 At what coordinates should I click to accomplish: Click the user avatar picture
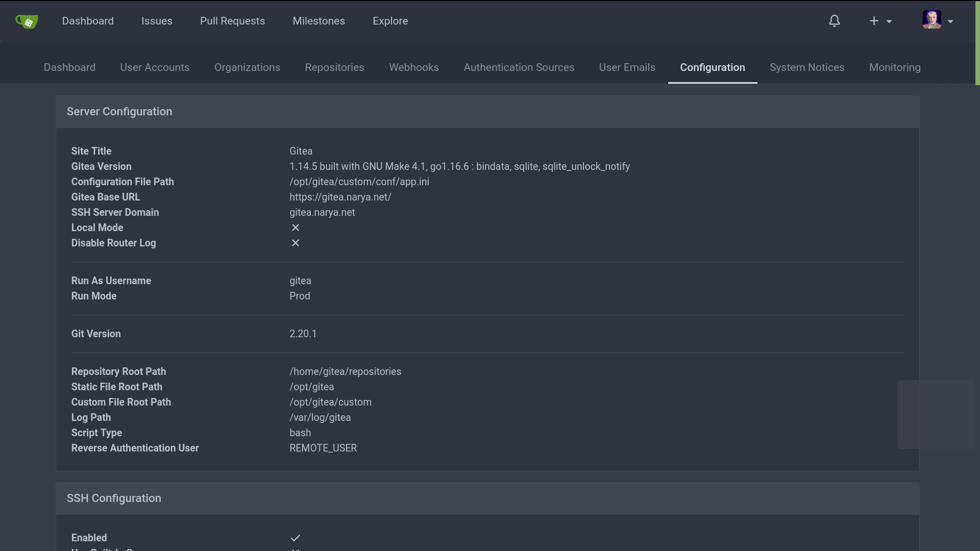coord(932,20)
